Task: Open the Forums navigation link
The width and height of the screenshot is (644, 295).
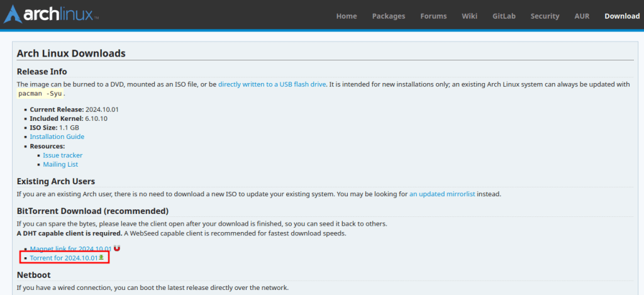Action: (433, 16)
